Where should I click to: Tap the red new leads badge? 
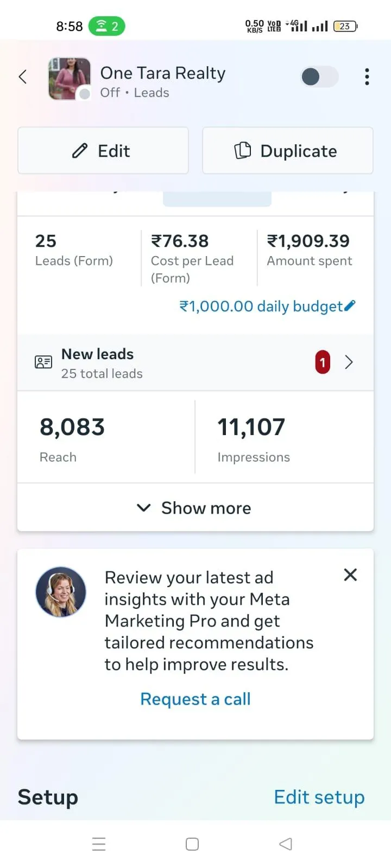(x=323, y=362)
